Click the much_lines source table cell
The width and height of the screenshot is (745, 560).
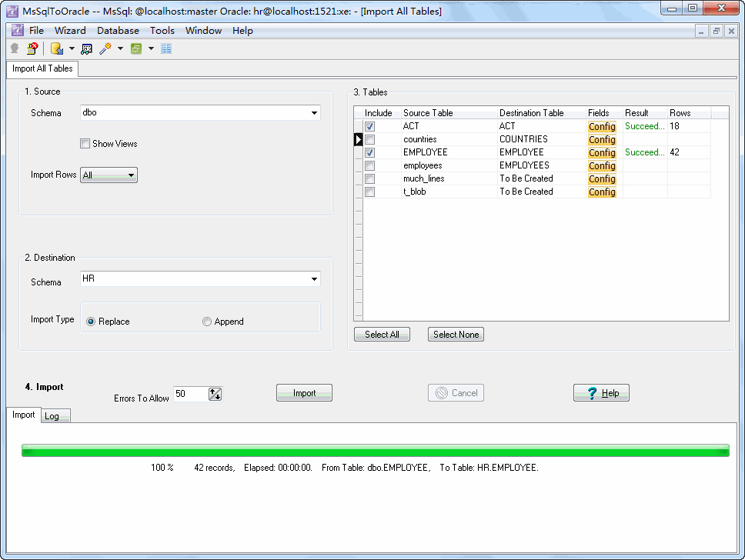(x=449, y=178)
